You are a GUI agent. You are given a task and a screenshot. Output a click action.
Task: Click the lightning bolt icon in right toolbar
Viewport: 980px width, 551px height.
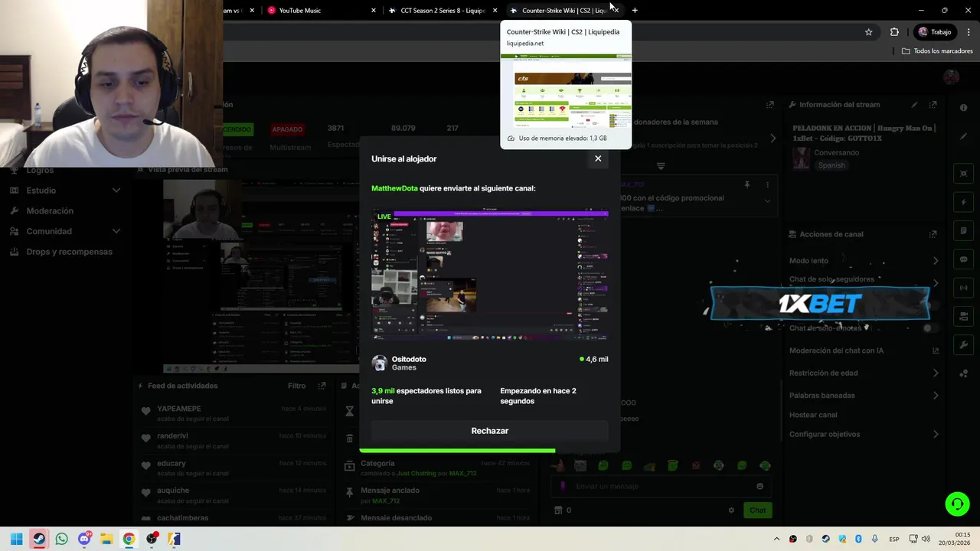(963, 202)
